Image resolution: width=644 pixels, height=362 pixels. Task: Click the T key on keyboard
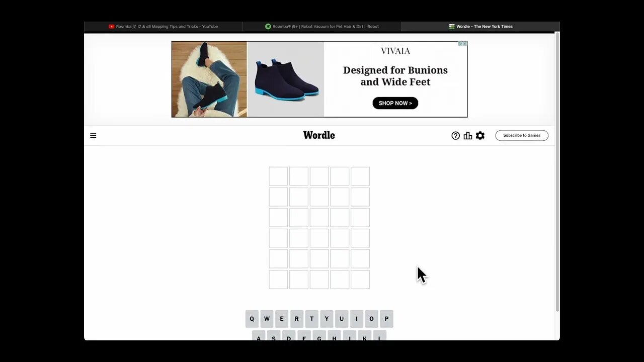pyautogui.click(x=311, y=319)
